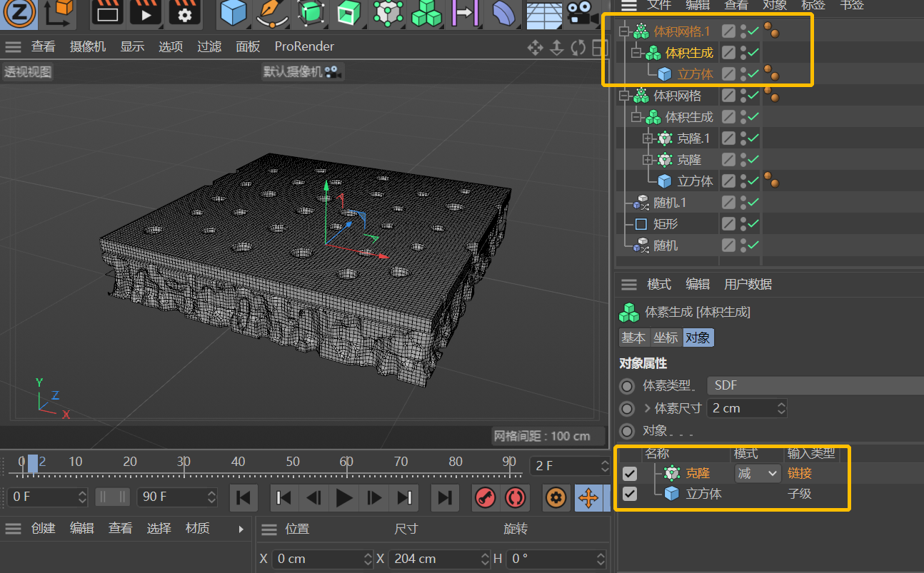Click the render to picture viewer icon
Viewport: 924px width, 573px height.
[146, 13]
